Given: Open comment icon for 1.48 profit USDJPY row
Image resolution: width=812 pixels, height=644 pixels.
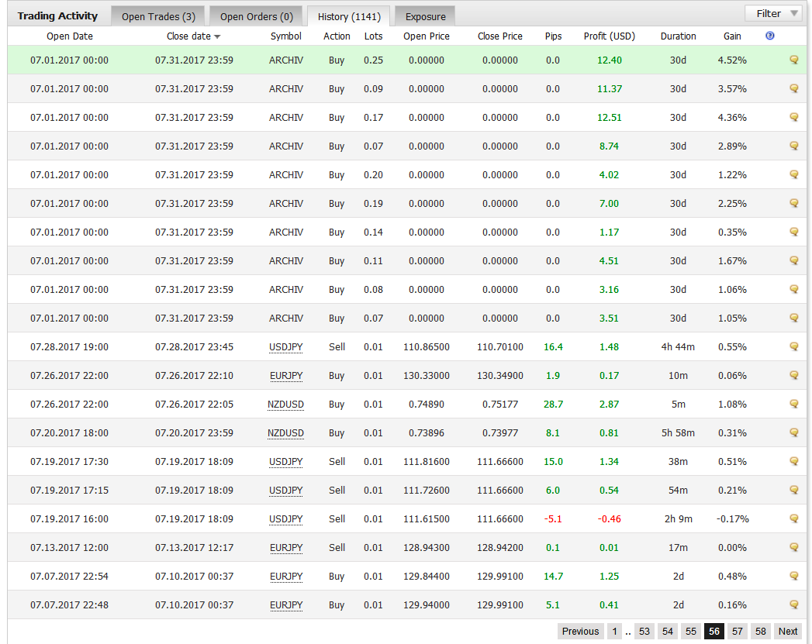Looking at the screenshot, I should click(x=793, y=346).
